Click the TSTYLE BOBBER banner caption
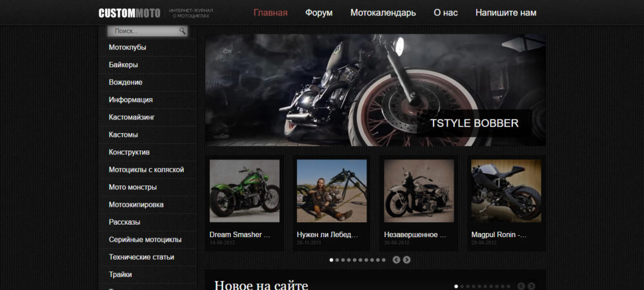 tap(474, 123)
